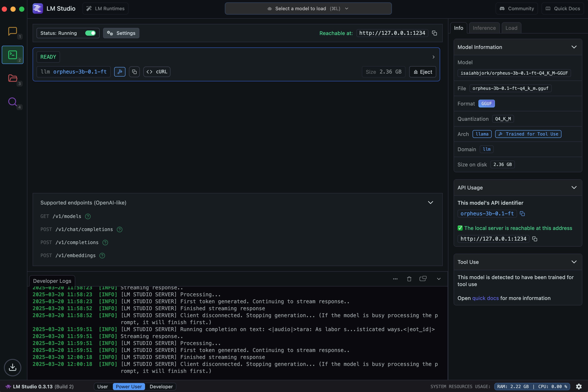Image resolution: width=588 pixels, height=392 pixels.
Task: Click the orpheus-3b-0.1-ft API identifier text
Action: [487, 213]
